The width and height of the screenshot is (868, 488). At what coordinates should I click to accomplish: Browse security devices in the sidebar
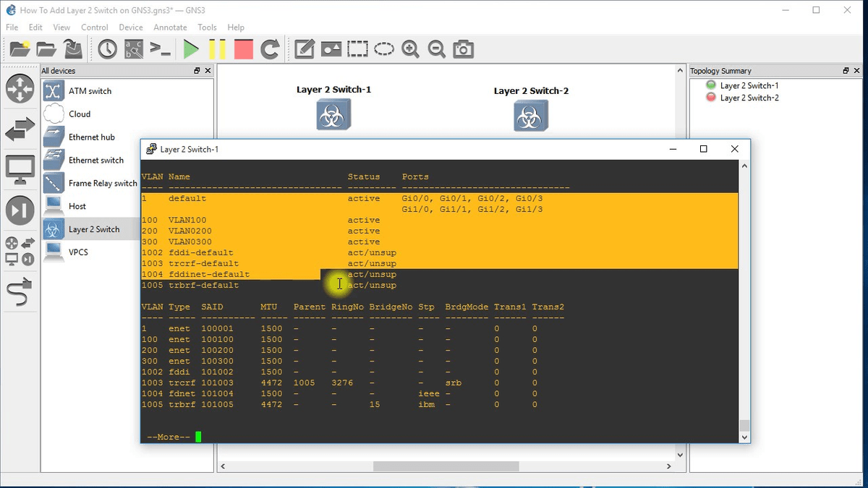pyautogui.click(x=20, y=210)
